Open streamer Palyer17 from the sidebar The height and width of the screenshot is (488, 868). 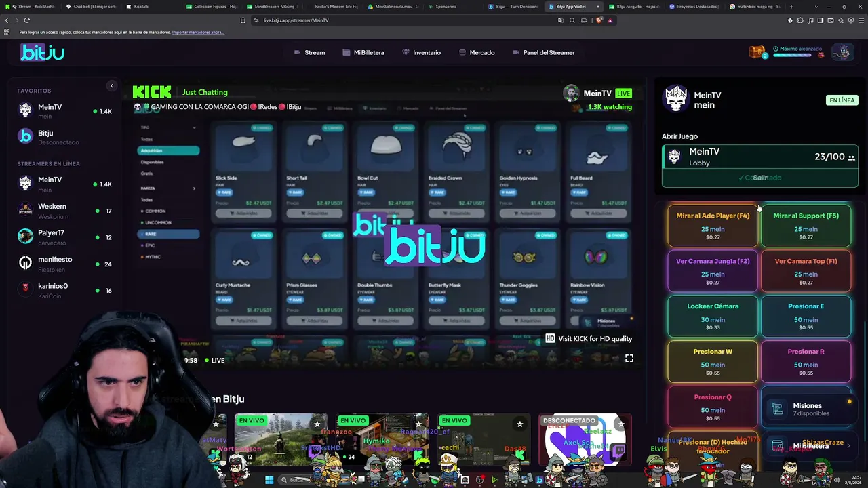[x=64, y=237]
